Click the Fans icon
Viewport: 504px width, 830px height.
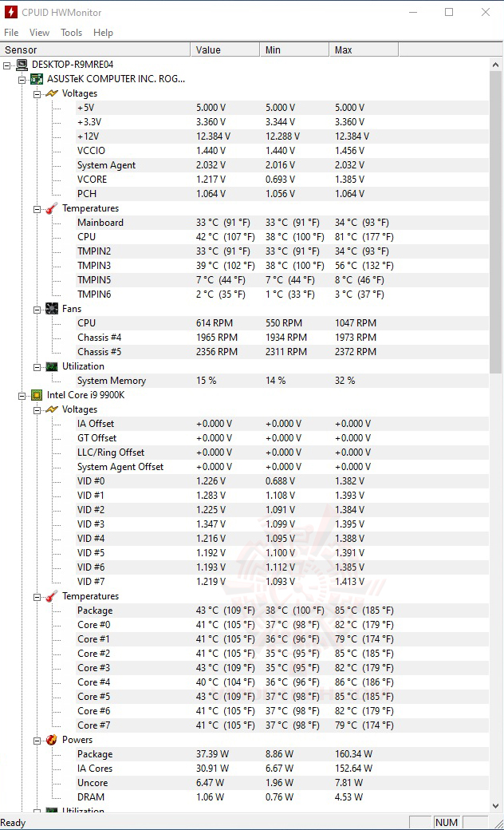tap(52, 309)
